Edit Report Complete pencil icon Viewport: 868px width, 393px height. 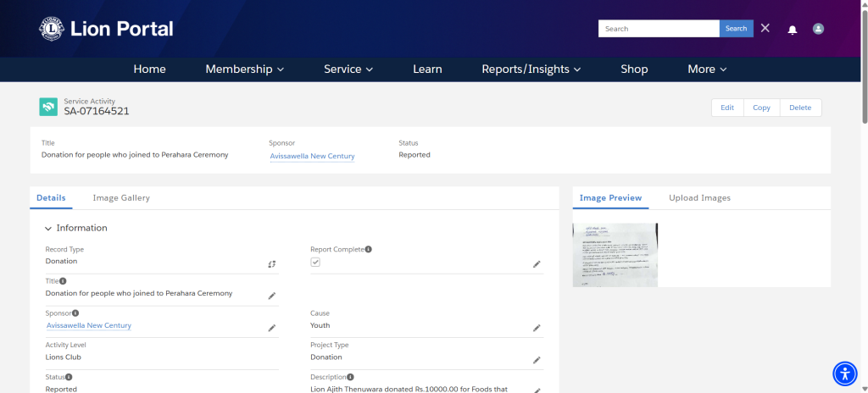click(537, 264)
